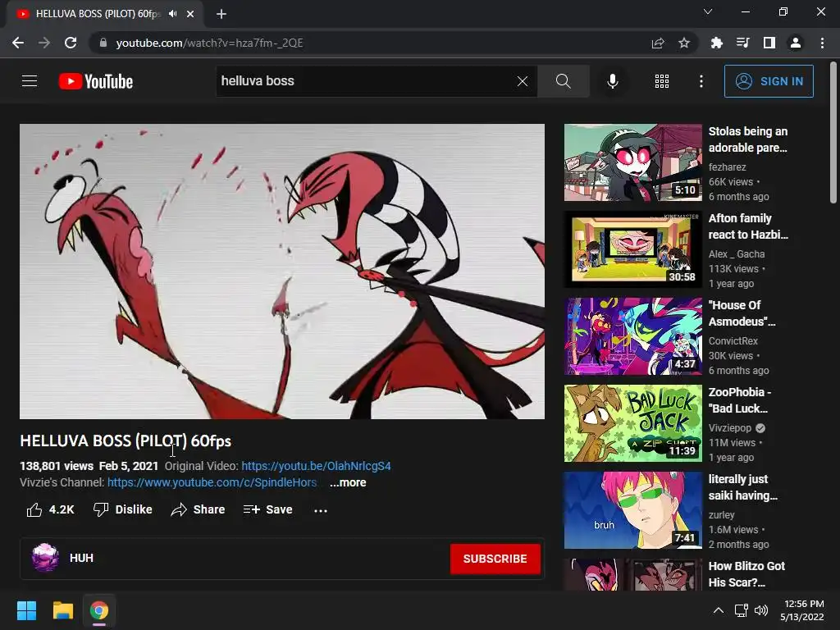Open the Chrome three-dot menu
The height and width of the screenshot is (630, 840).
point(822,43)
